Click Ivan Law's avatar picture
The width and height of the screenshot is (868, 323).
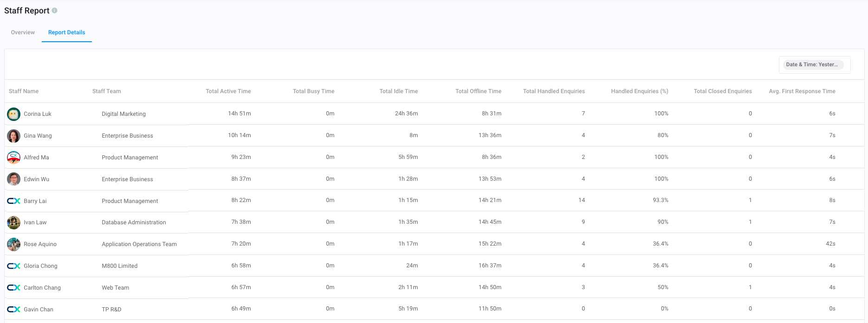(x=13, y=222)
